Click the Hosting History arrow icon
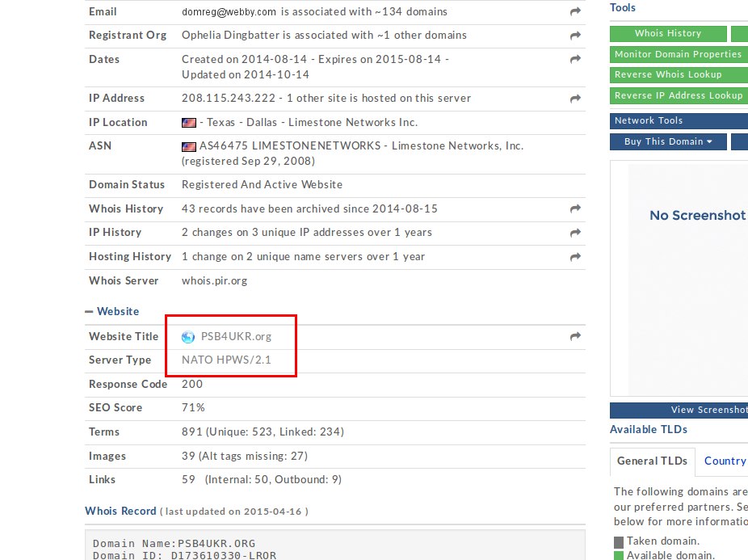This screenshot has height=560, width=748. pyautogui.click(x=575, y=257)
